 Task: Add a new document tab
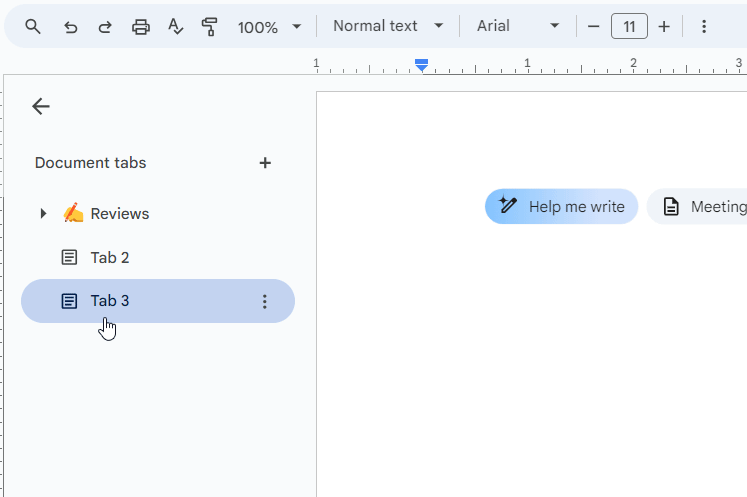tap(265, 163)
